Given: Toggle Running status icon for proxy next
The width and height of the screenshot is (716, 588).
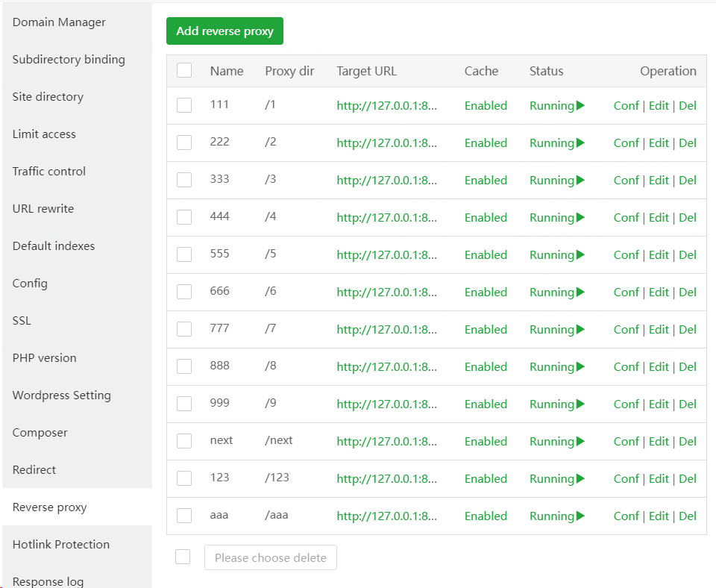Looking at the screenshot, I should (x=580, y=442).
